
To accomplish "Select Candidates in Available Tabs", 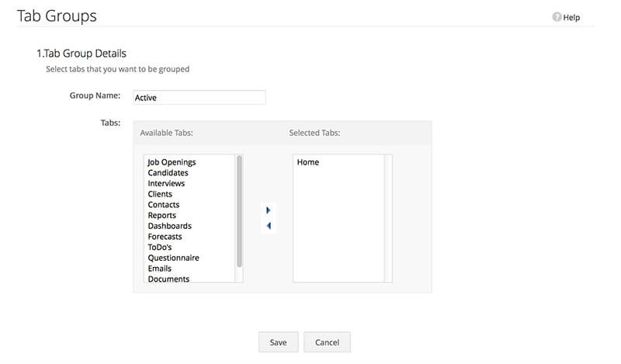I will click(x=168, y=173).
